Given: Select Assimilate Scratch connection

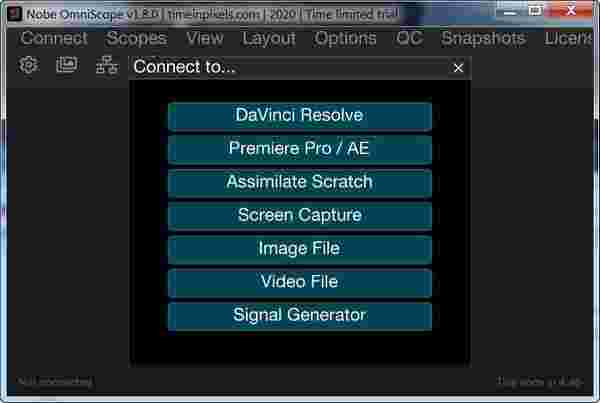Looking at the screenshot, I should [300, 183].
